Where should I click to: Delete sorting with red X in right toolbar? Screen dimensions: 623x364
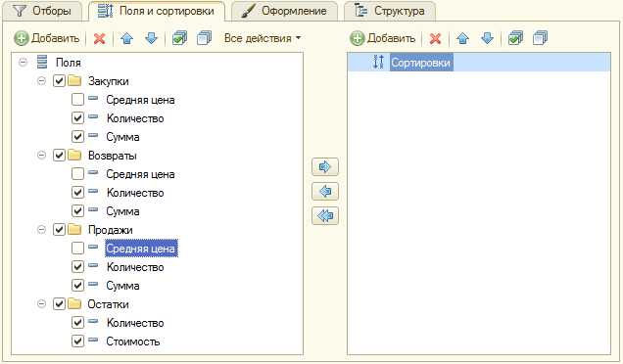[x=436, y=38]
